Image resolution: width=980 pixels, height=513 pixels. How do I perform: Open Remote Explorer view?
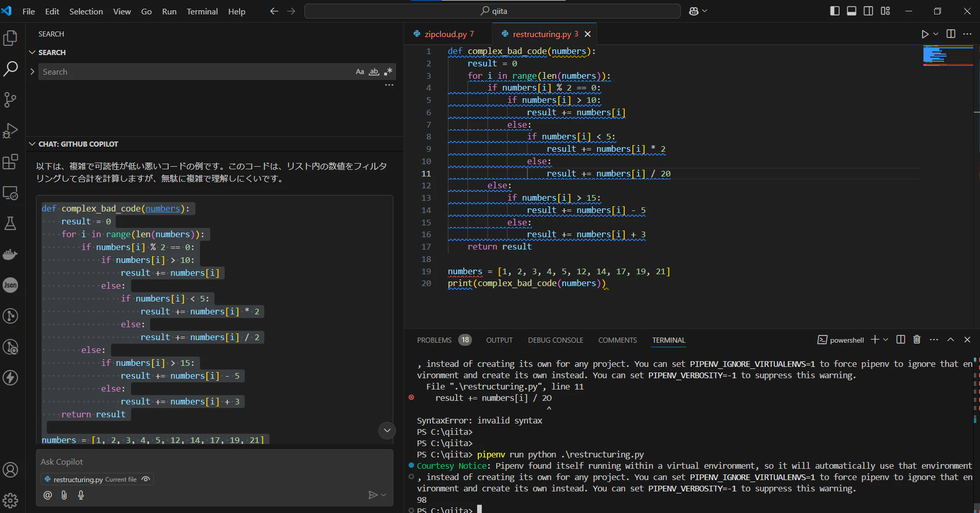10,193
